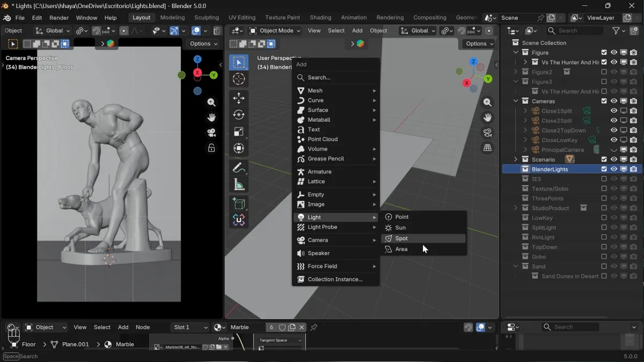Open the Options dropdown in right viewport
Viewport: 644px width, 362px height.
pyautogui.click(x=479, y=43)
